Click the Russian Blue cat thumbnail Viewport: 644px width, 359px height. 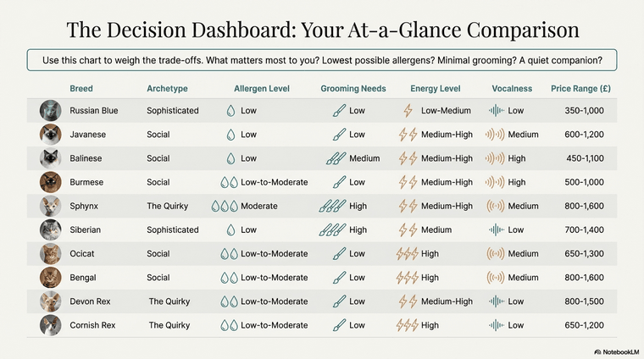(x=50, y=111)
